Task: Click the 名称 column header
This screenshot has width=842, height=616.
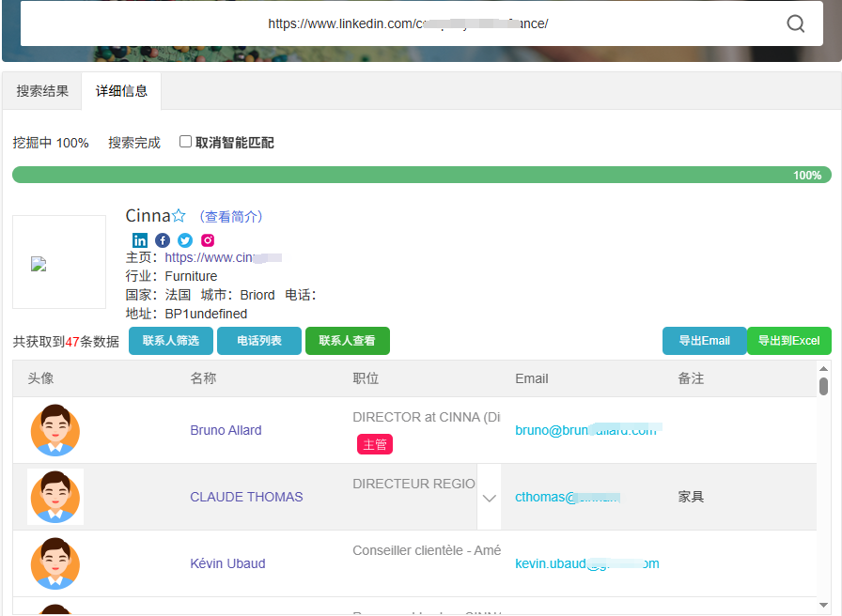Action: (x=203, y=378)
